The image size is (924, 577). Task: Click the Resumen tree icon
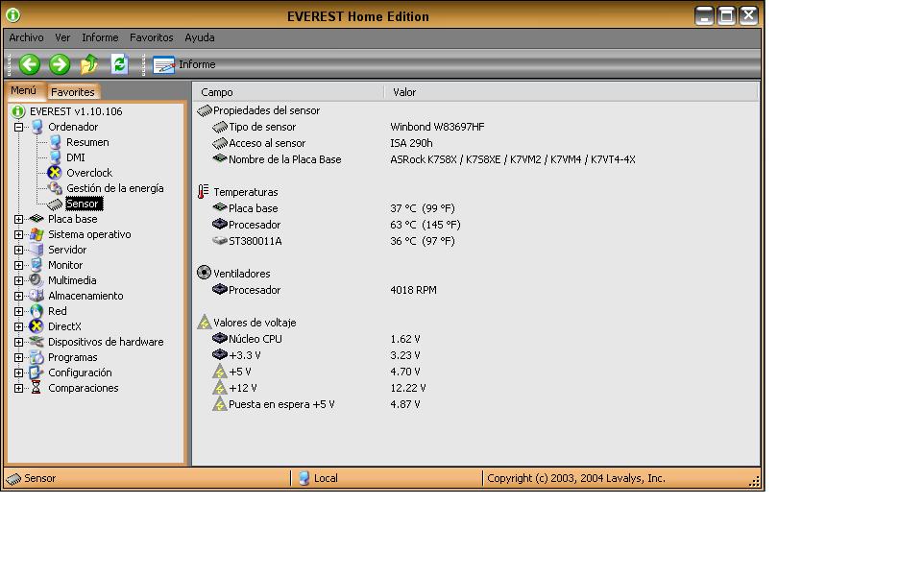click(x=56, y=142)
